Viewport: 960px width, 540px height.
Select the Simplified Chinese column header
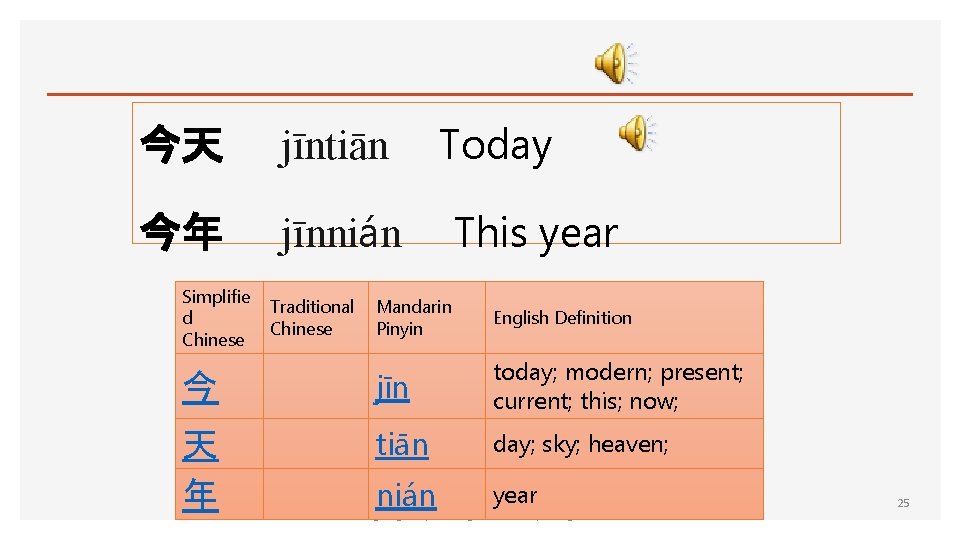pyautogui.click(x=216, y=318)
